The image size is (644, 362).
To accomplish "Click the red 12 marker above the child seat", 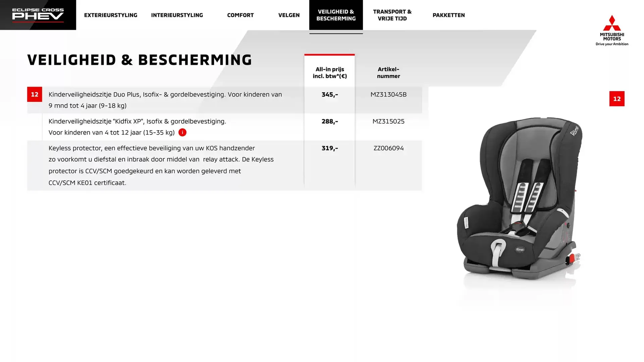I will click(617, 99).
